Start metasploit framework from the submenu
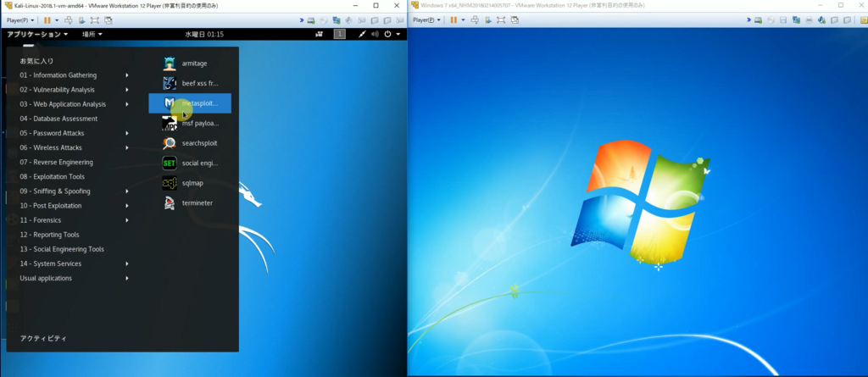 (190, 103)
